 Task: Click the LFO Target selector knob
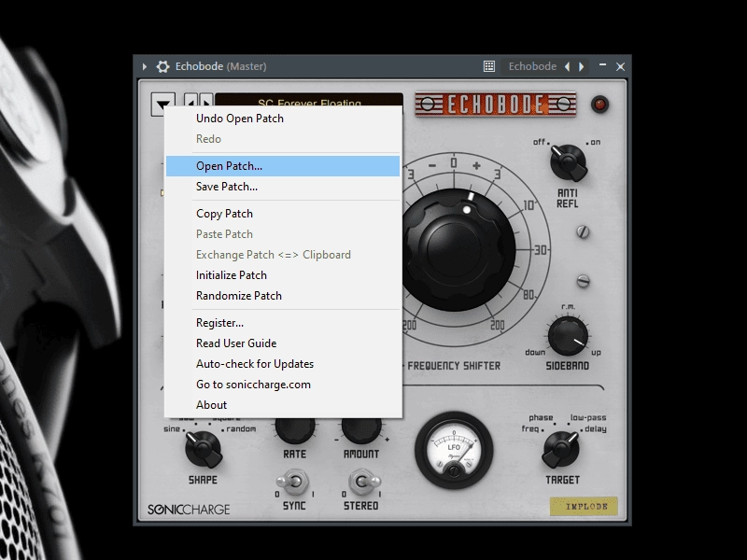pyautogui.click(x=561, y=450)
